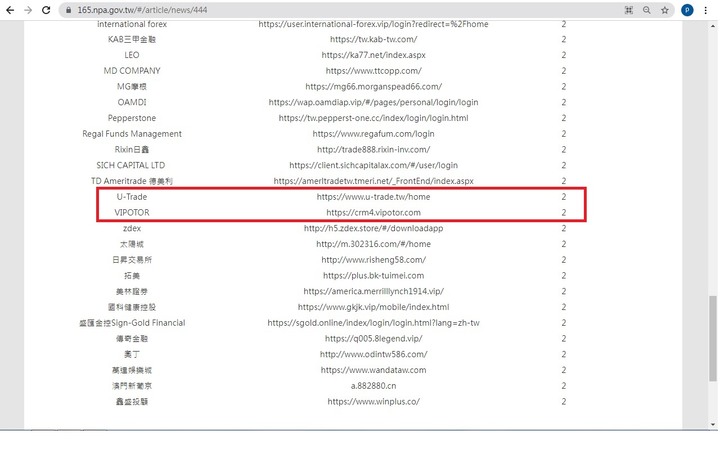Click https://plus.bk-tuimei.com URL
Viewport: 720px width, 450px height.
(x=373, y=276)
